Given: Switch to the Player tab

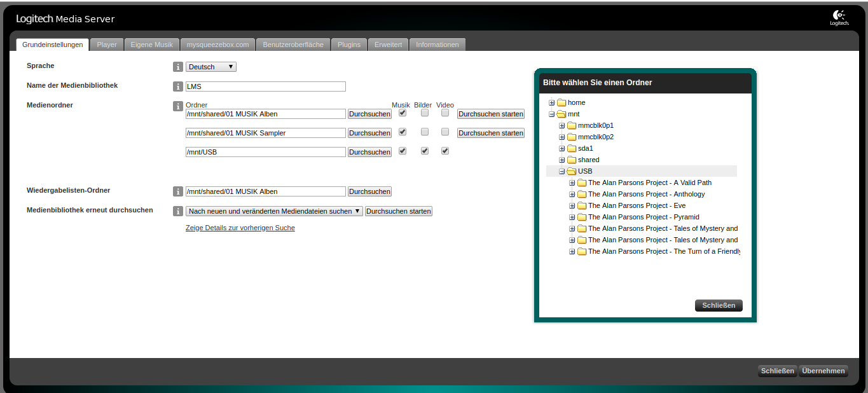Looking at the screenshot, I should [x=107, y=45].
